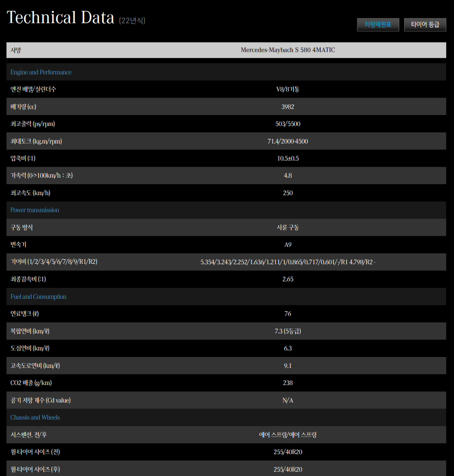Click the A9 transmission value
454x476 pixels.
point(288,245)
